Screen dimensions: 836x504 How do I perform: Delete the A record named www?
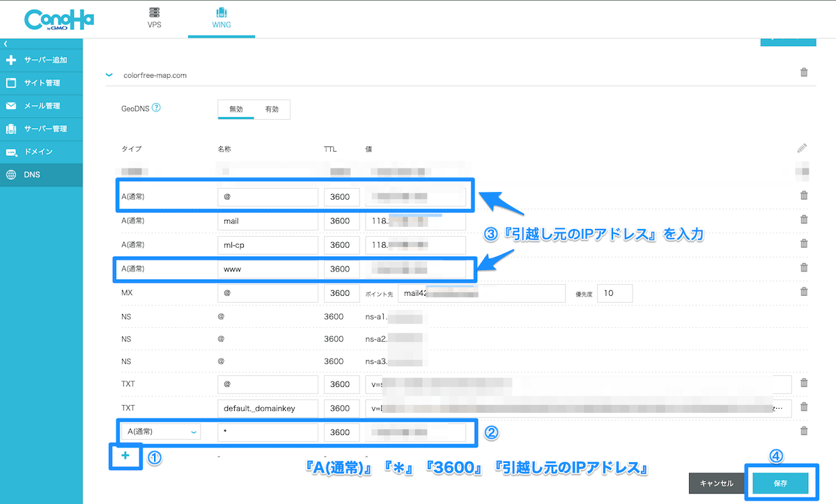804,268
